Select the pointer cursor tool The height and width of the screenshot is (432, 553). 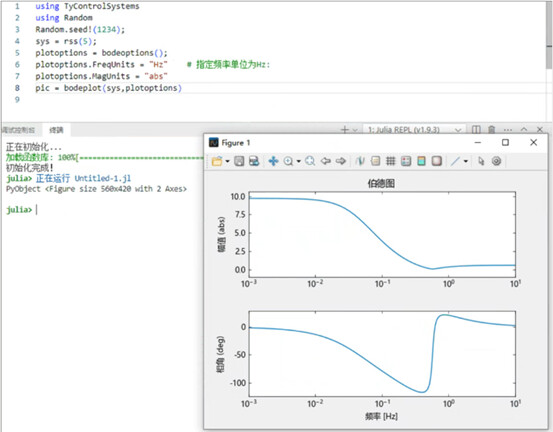481,161
